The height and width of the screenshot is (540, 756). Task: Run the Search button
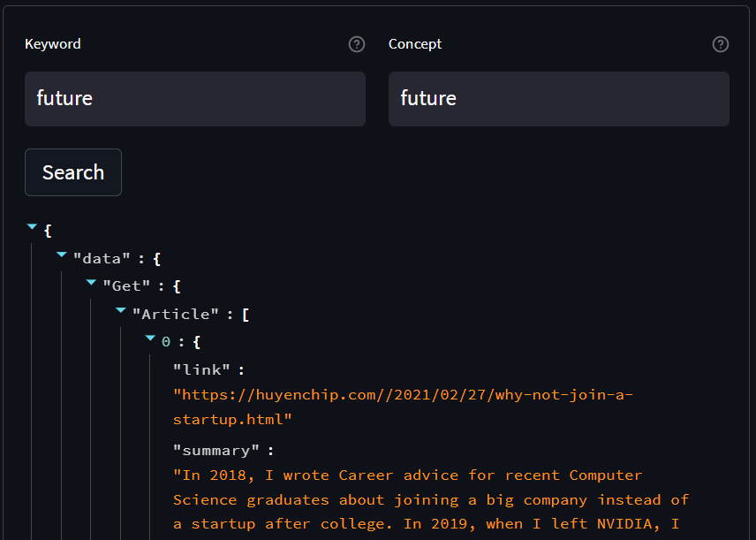pyautogui.click(x=73, y=172)
